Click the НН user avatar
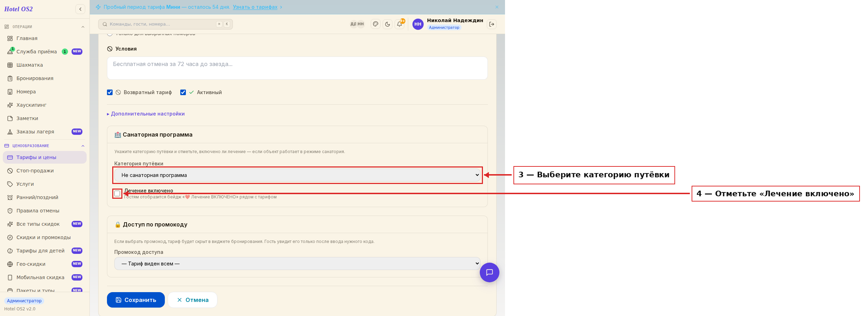The width and height of the screenshot is (868, 316). [x=418, y=24]
